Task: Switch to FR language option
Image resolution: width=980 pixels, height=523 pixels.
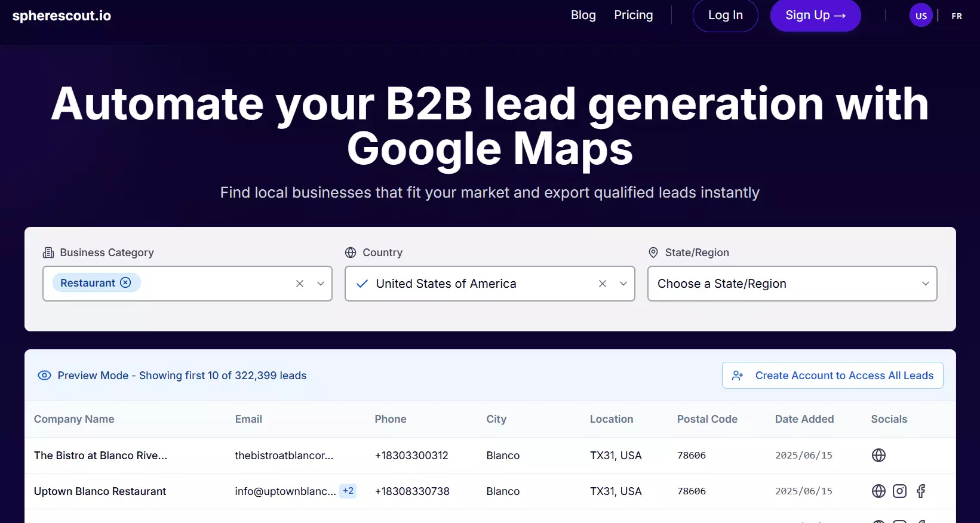Action: click(957, 16)
